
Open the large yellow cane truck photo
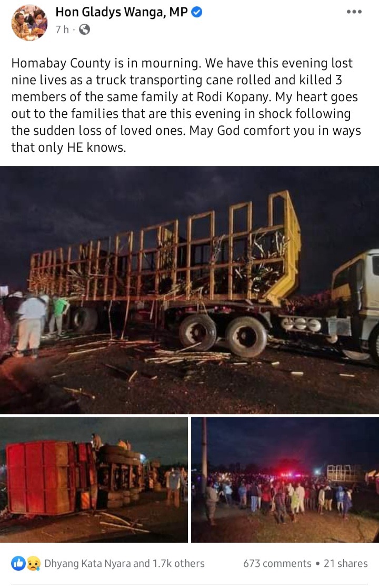pos(189,290)
